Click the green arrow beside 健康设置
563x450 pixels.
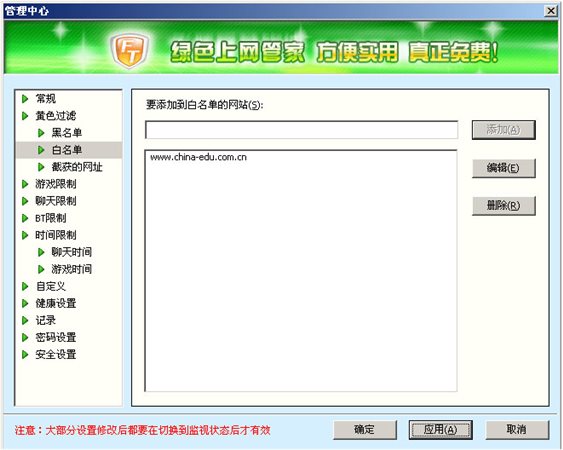click(x=25, y=303)
